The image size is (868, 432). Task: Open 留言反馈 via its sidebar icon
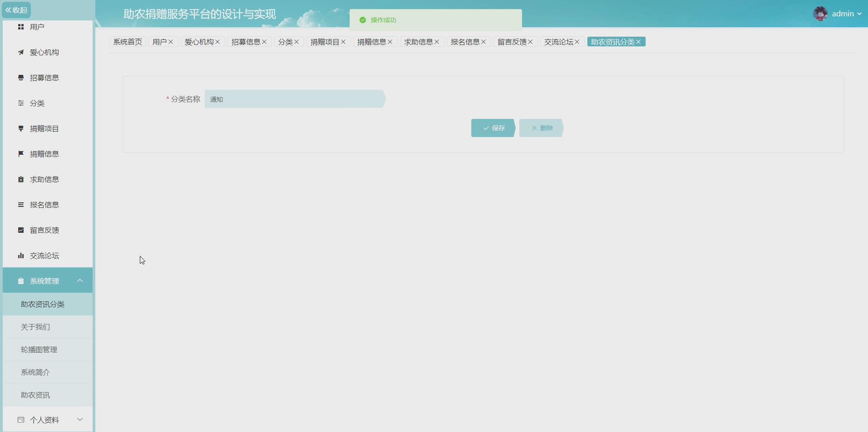(20, 230)
